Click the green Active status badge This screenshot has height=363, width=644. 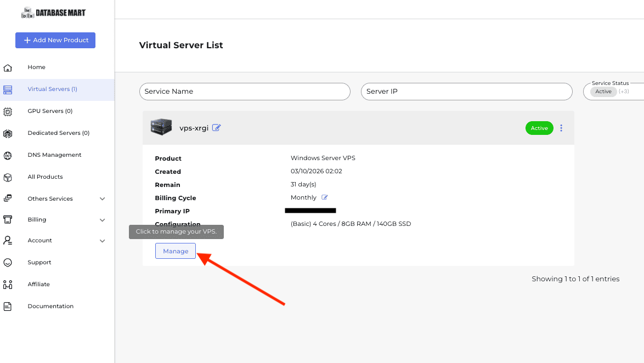point(539,128)
